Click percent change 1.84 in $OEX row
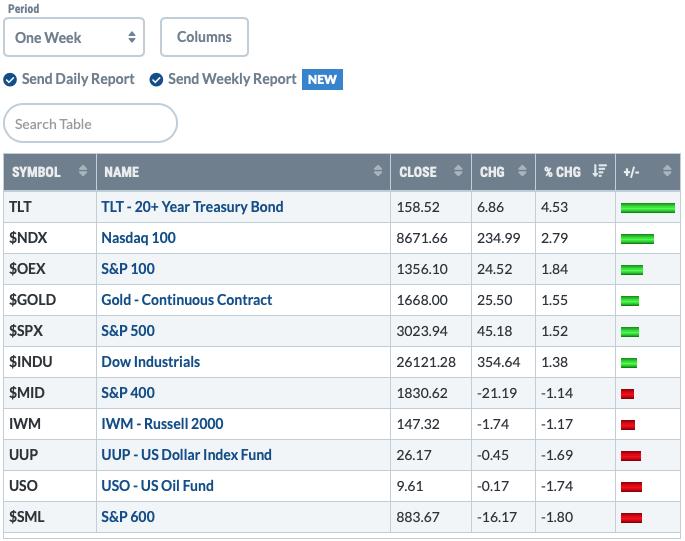This screenshot has height=541, width=685. click(x=554, y=269)
